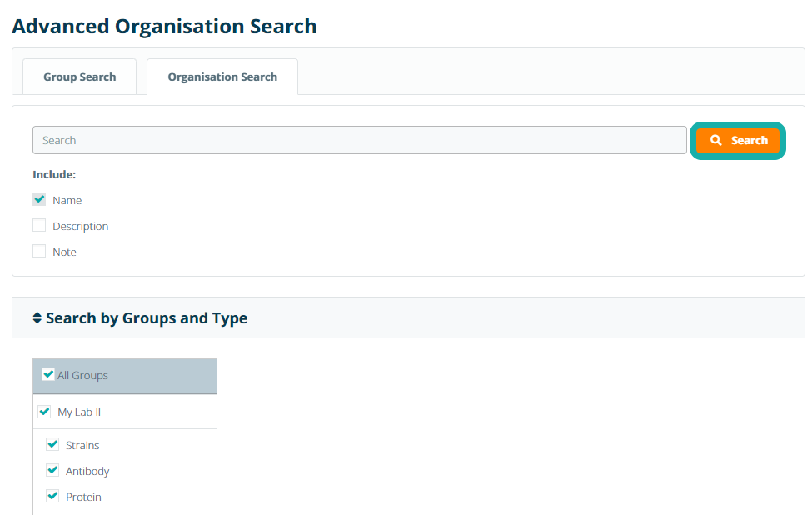This screenshot has width=812, height=515.
Task: Focus the Search text input field
Action: (359, 141)
